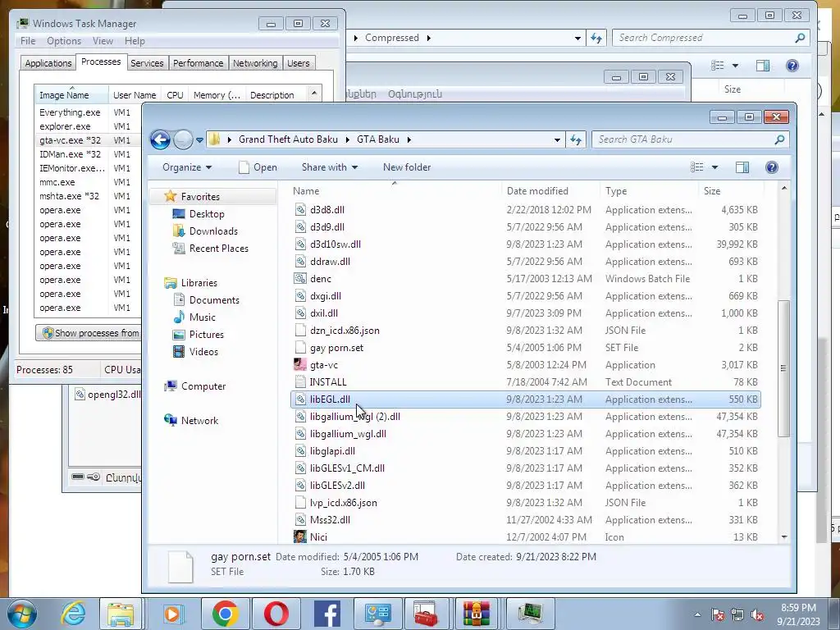This screenshot has width=840, height=630.
Task: Open address dropdown in Compressed window
Action: click(x=577, y=38)
